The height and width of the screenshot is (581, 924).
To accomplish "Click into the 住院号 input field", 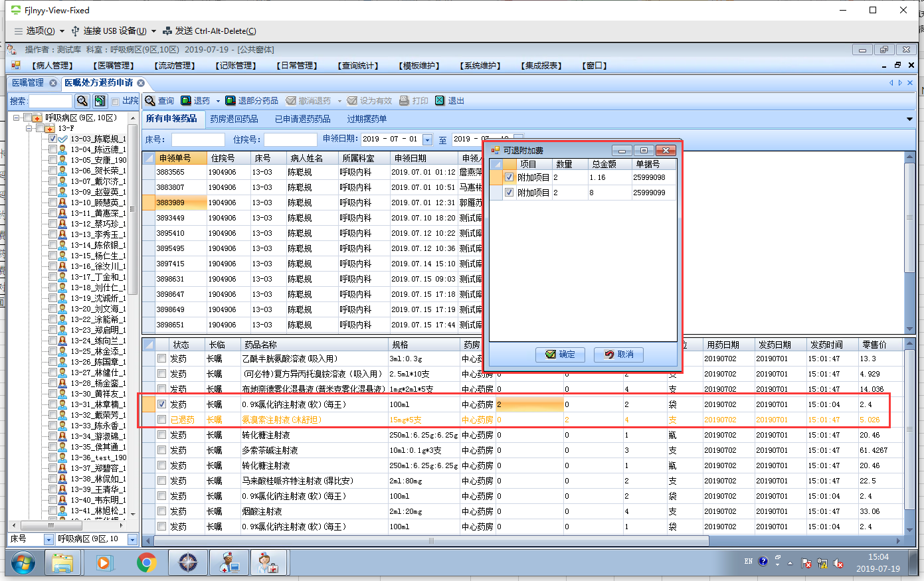I will [x=290, y=139].
